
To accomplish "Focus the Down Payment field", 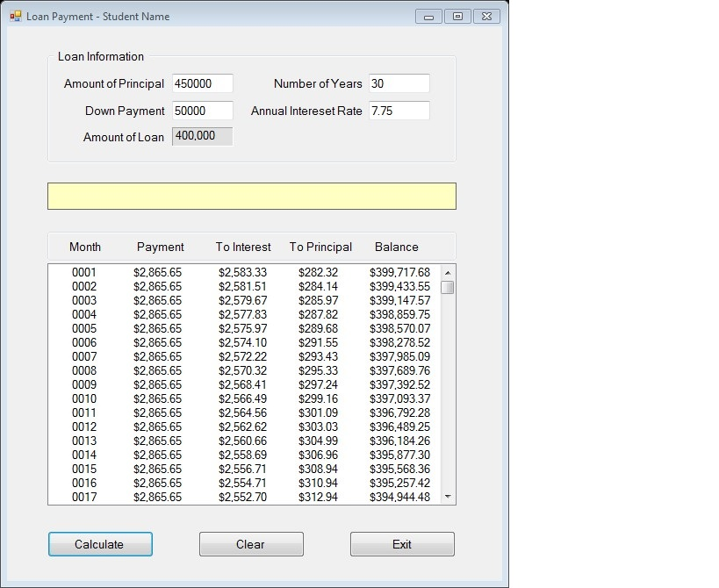I will click(202, 111).
